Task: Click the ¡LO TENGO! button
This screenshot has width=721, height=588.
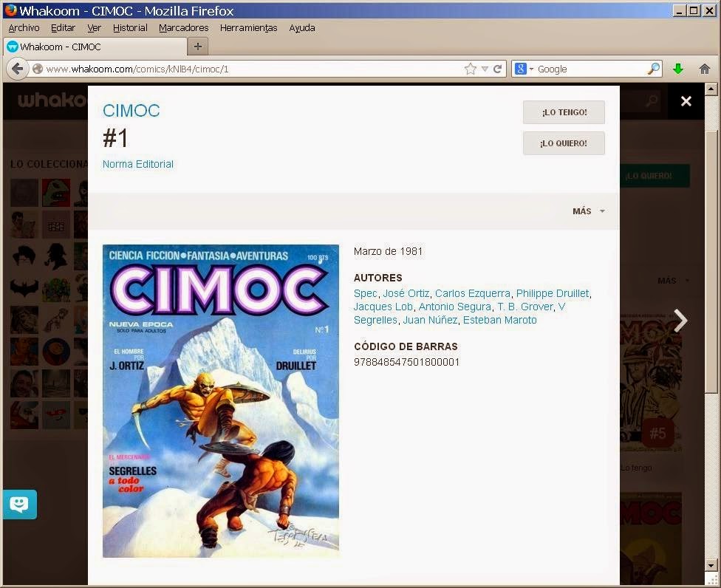Action: point(564,112)
